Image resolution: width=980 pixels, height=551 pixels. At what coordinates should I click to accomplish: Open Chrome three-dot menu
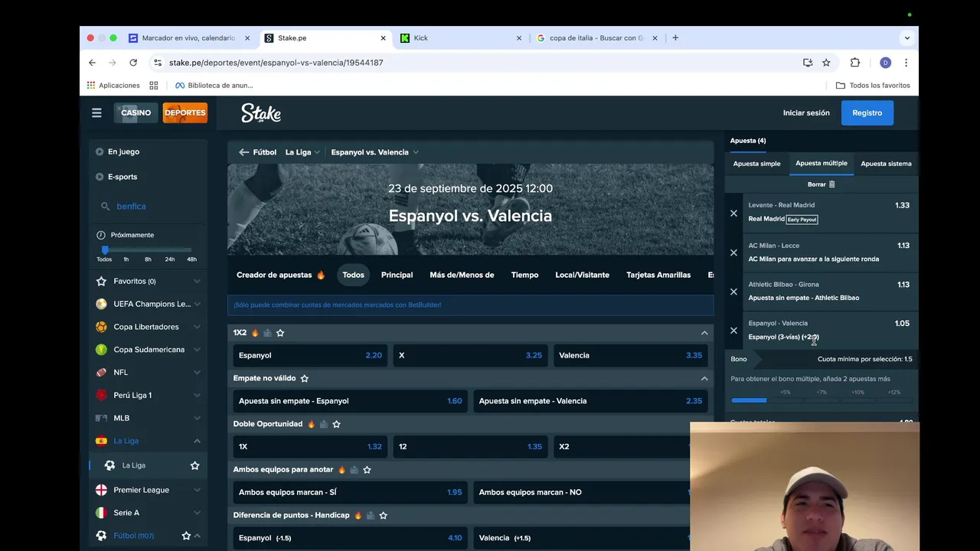click(x=906, y=63)
